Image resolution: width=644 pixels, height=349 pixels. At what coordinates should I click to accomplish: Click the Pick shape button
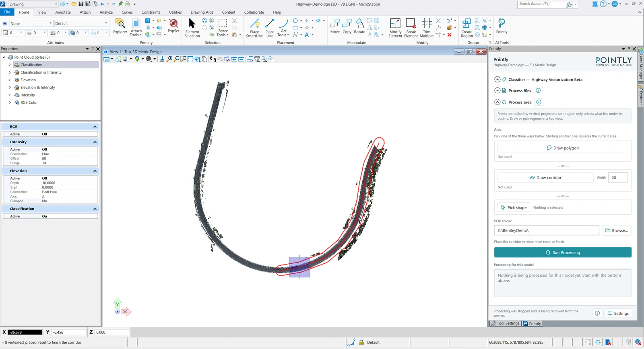pos(514,207)
